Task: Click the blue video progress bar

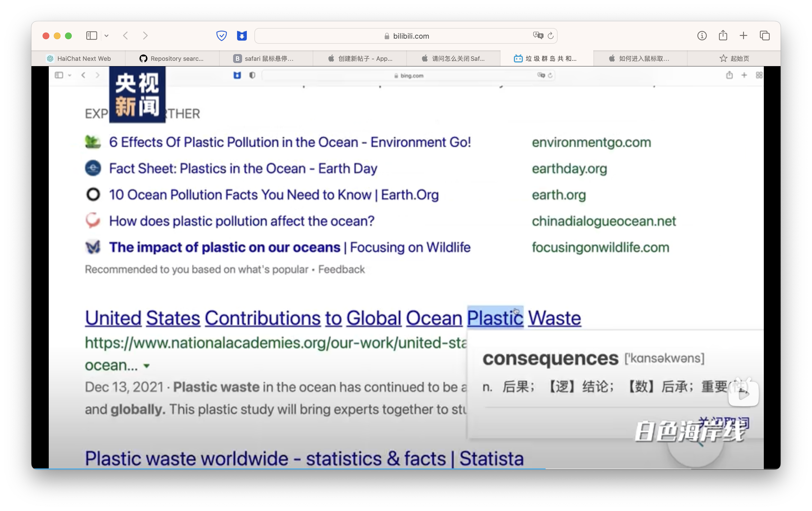Action: [290, 468]
